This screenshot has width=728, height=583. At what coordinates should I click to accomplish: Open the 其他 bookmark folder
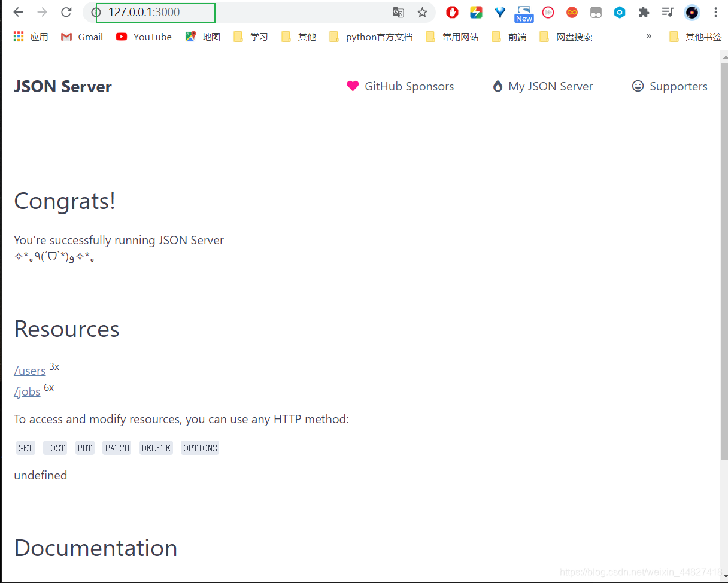tap(299, 37)
